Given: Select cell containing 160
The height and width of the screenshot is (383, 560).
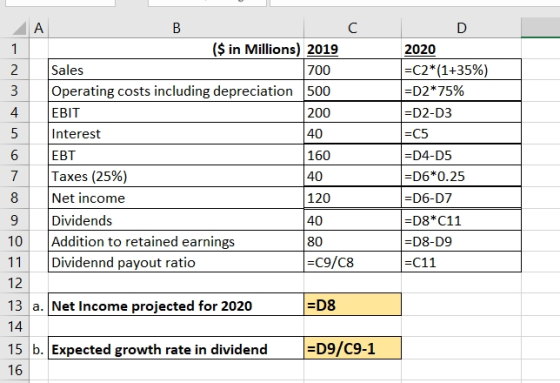Looking at the screenshot, I should 352,155.
